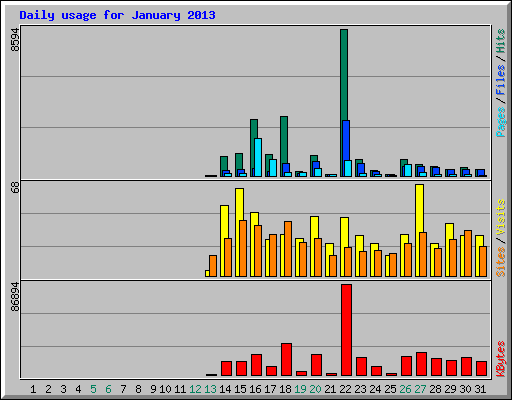
Task: Click the Visits legend label
Action: pos(501,218)
